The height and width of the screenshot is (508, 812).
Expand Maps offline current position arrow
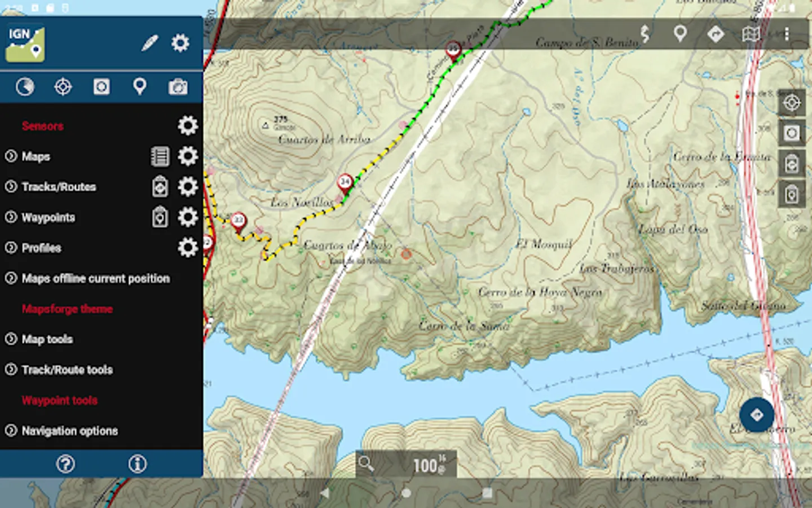pyautogui.click(x=11, y=278)
